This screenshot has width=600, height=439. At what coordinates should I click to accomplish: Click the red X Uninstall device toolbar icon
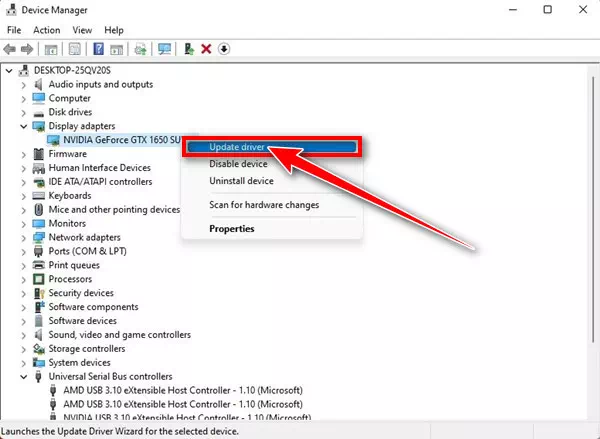pyautogui.click(x=206, y=48)
